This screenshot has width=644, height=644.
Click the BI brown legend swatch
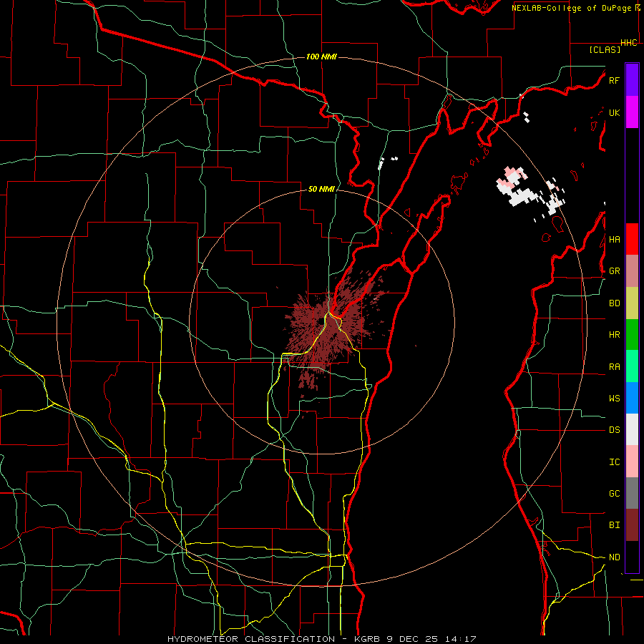click(632, 525)
